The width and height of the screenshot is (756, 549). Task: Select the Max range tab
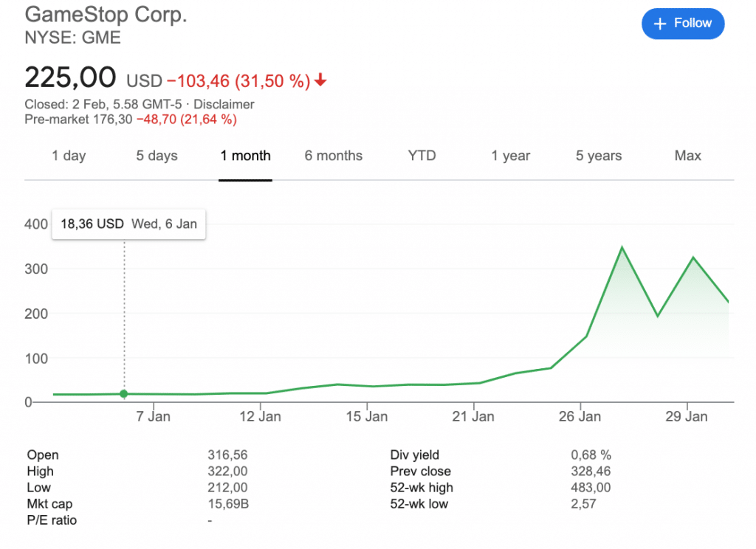(687, 156)
